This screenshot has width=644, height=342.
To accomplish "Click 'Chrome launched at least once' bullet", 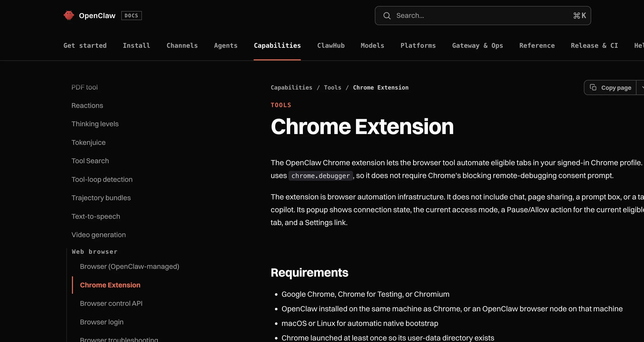I will coord(388,338).
